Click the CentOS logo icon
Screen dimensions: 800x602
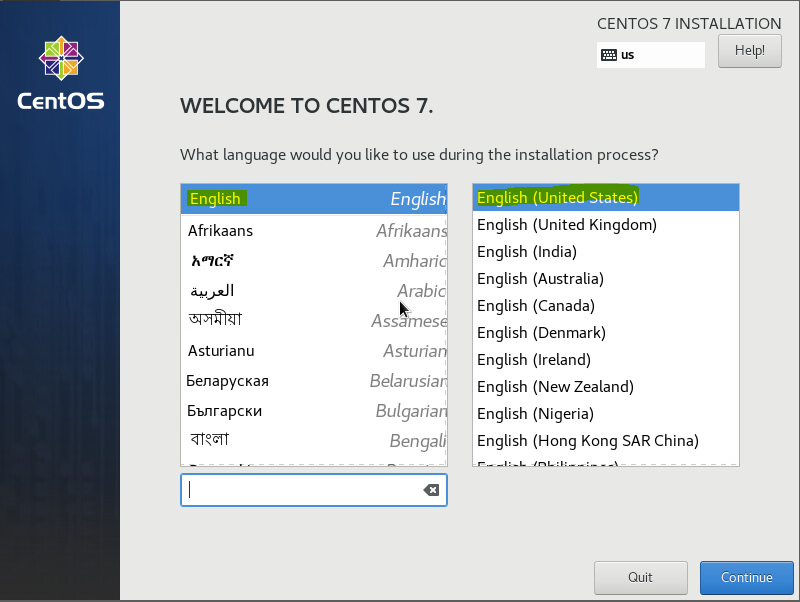pos(60,59)
